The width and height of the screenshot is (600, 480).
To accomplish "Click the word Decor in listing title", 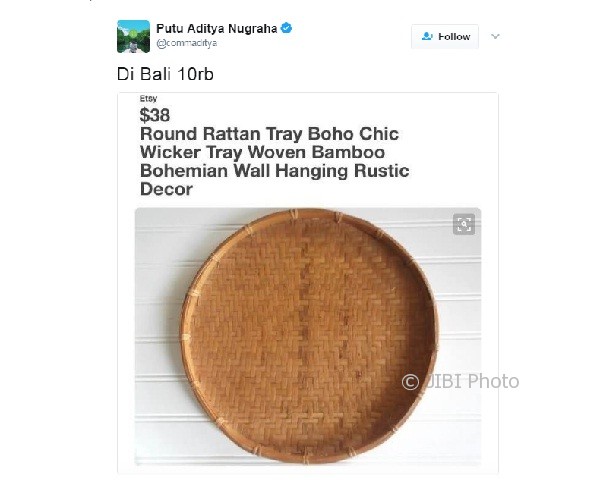I will 166,189.
